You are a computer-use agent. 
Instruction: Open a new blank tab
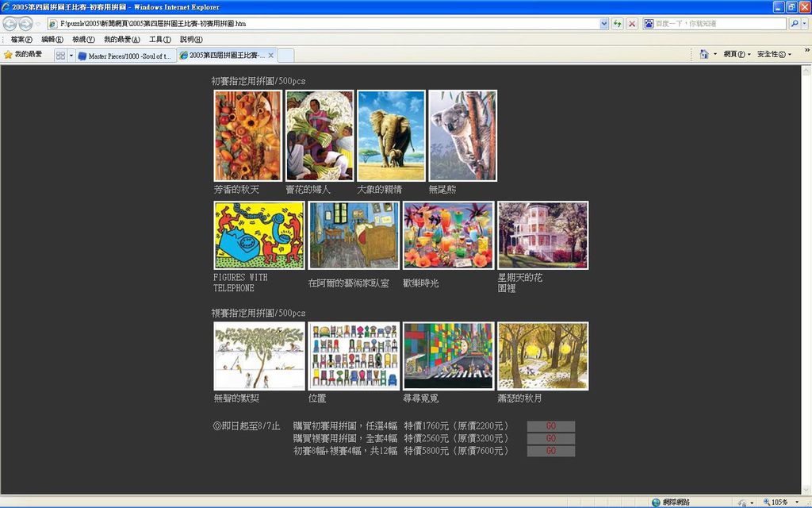pos(285,56)
